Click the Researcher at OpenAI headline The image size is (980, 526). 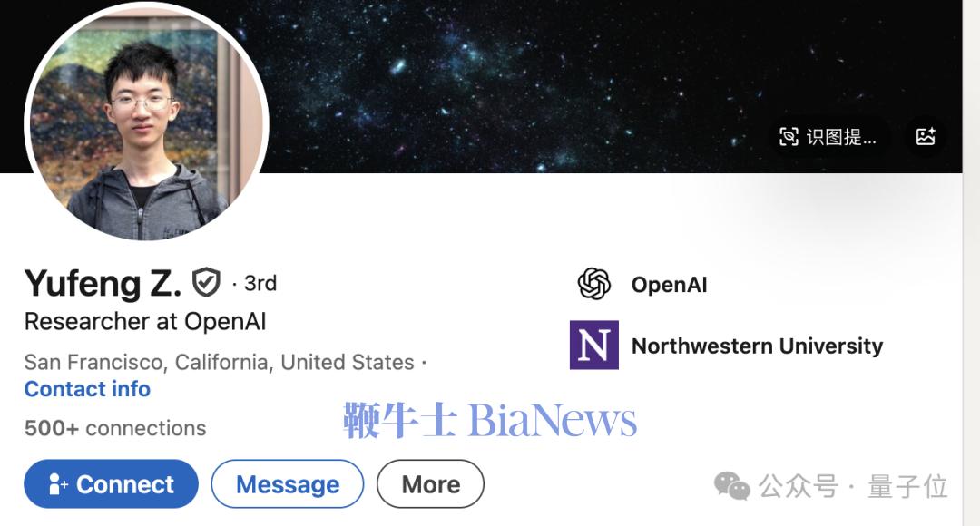coord(145,322)
